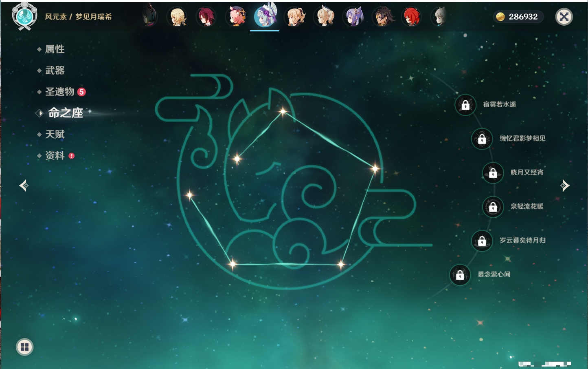Open the four-square grid menu button
588x369 pixels.
pyautogui.click(x=24, y=347)
